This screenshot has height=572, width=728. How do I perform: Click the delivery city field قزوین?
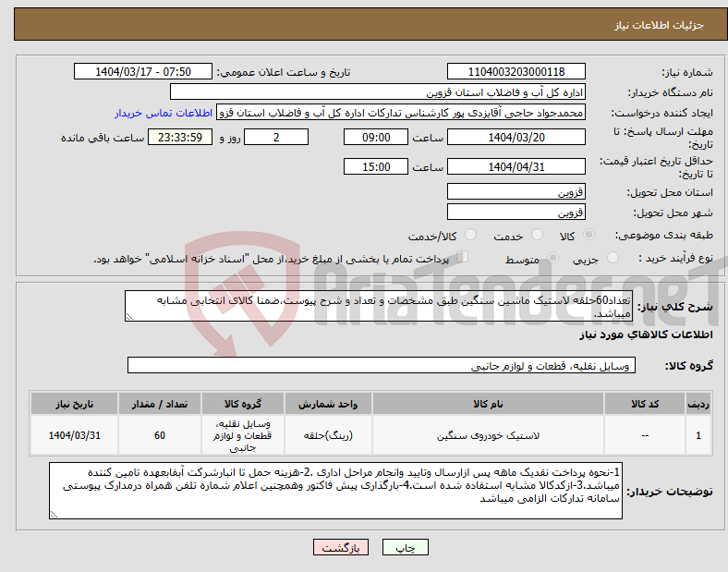(x=516, y=213)
